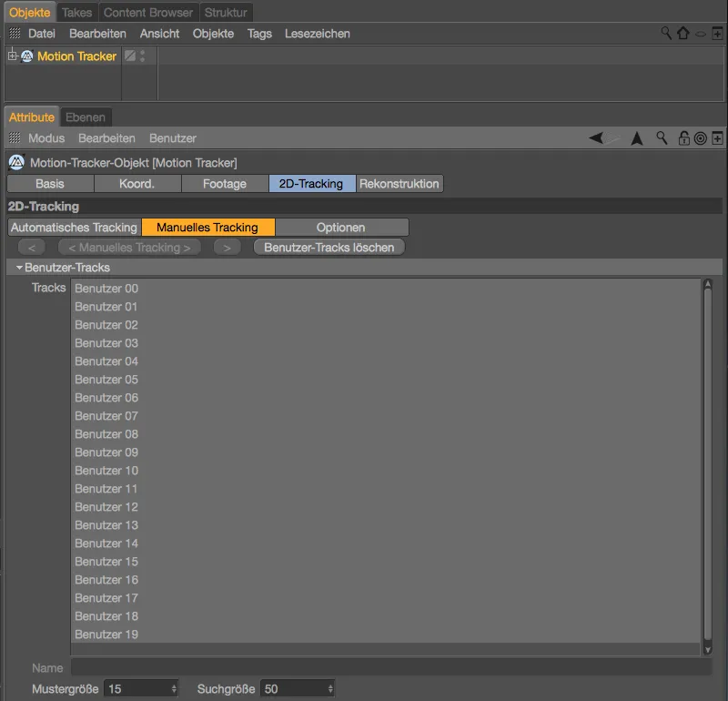Click the search magnifier in Objekte manager
This screenshot has width=728, height=701.
click(x=667, y=34)
